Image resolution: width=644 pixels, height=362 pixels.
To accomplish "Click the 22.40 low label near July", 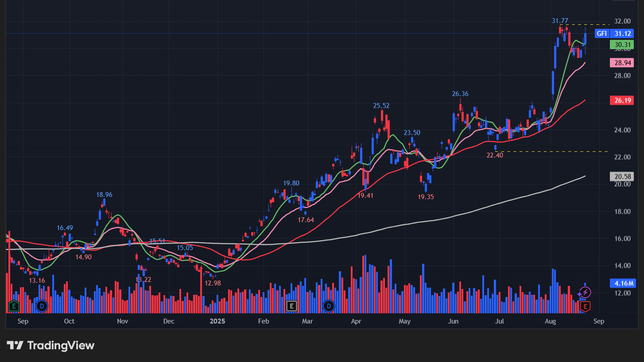I will coord(495,155).
